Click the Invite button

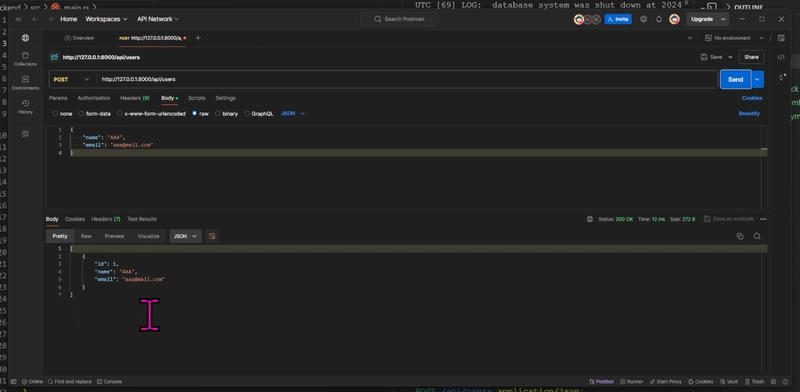pyautogui.click(x=618, y=19)
